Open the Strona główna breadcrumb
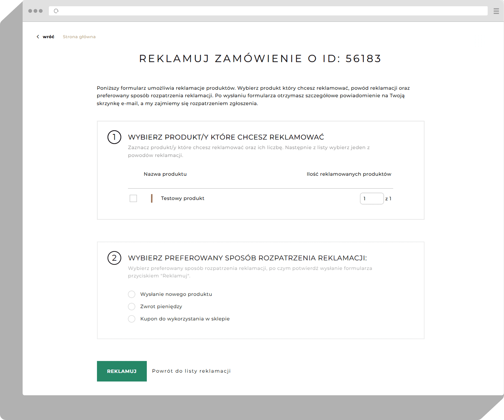504x420 pixels. (x=79, y=37)
